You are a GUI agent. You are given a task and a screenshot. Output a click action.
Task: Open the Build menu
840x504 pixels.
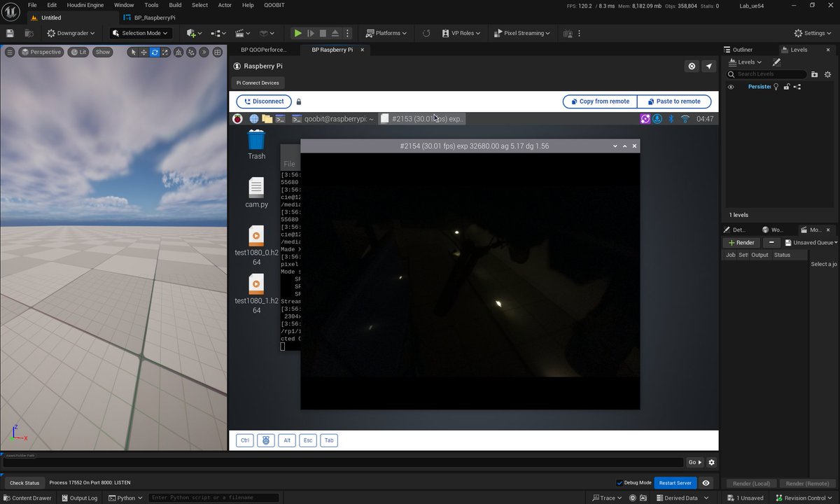[x=175, y=5]
